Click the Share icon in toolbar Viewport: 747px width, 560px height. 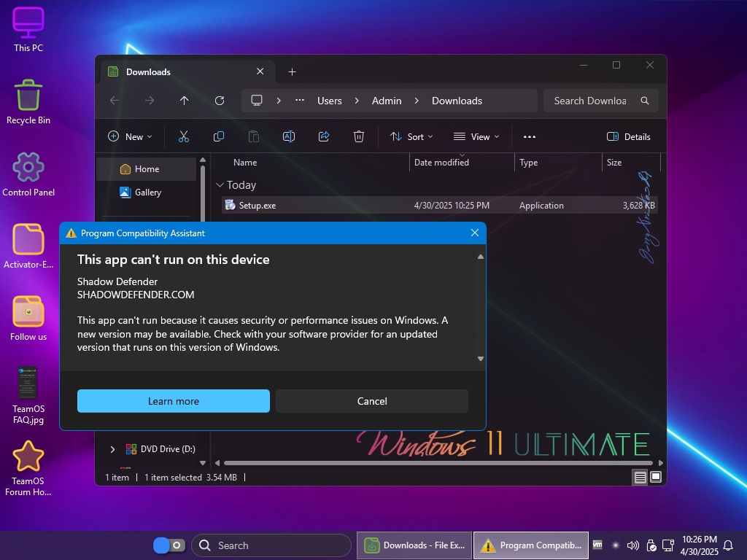point(324,136)
